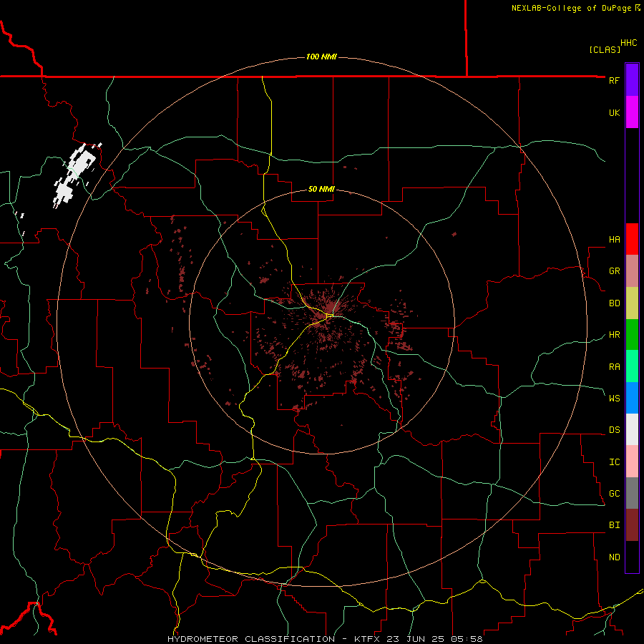Pick the RA light-green legend swatch

tap(632, 366)
